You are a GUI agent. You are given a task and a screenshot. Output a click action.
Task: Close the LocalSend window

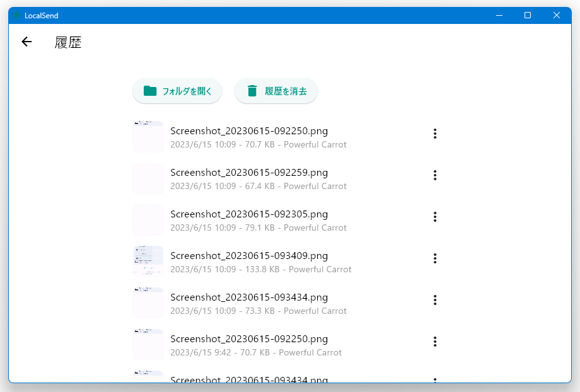556,16
